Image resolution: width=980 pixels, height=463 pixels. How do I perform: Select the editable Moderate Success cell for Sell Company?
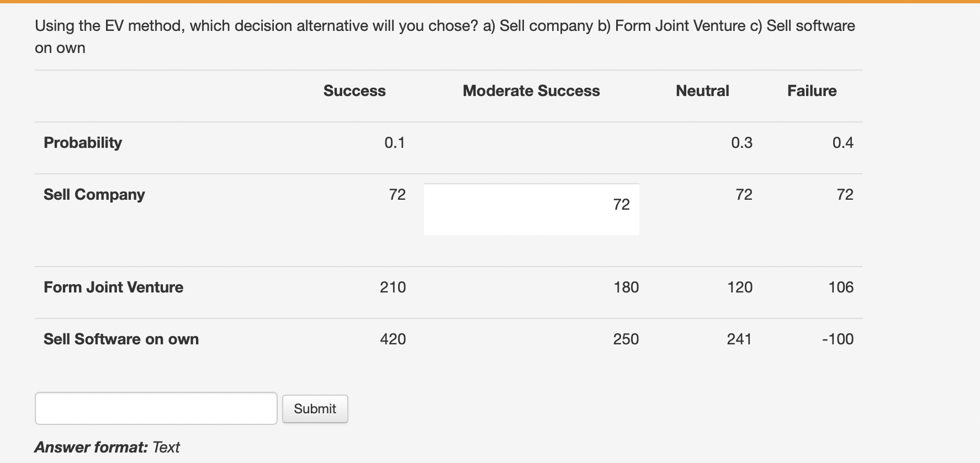pos(530,209)
